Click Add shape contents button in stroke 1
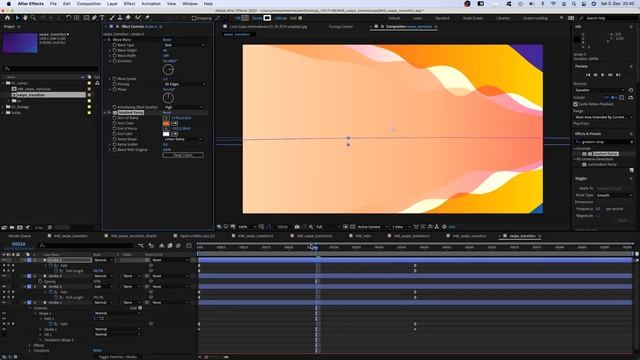Image resolution: width=640 pixels, height=360 pixels. (x=140, y=308)
